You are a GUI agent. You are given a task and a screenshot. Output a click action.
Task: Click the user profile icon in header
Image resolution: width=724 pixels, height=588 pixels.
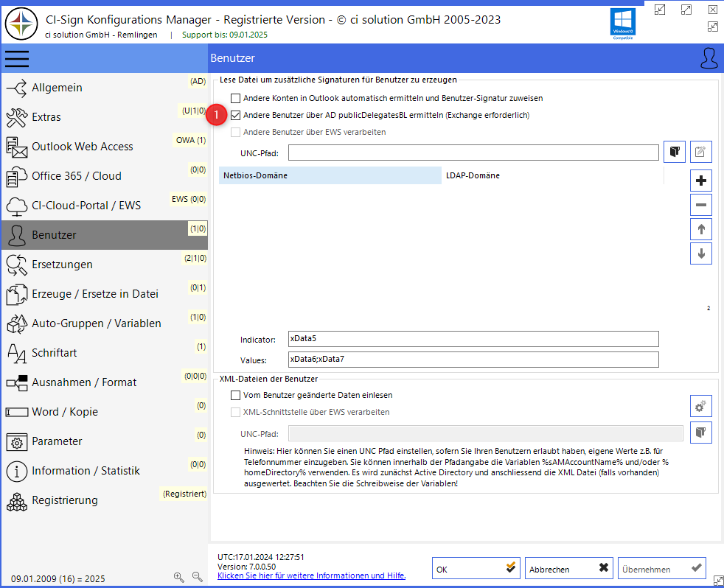coord(709,58)
